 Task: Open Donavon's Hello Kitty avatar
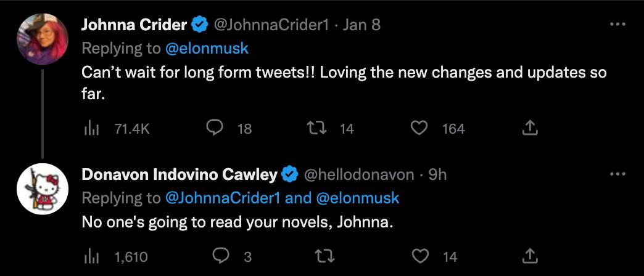point(41,189)
